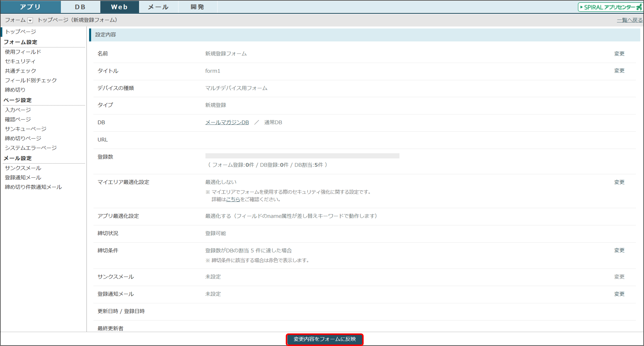The image size is (644, 346).
Task: Open the 開発 tab
Action: click(198, 7)
